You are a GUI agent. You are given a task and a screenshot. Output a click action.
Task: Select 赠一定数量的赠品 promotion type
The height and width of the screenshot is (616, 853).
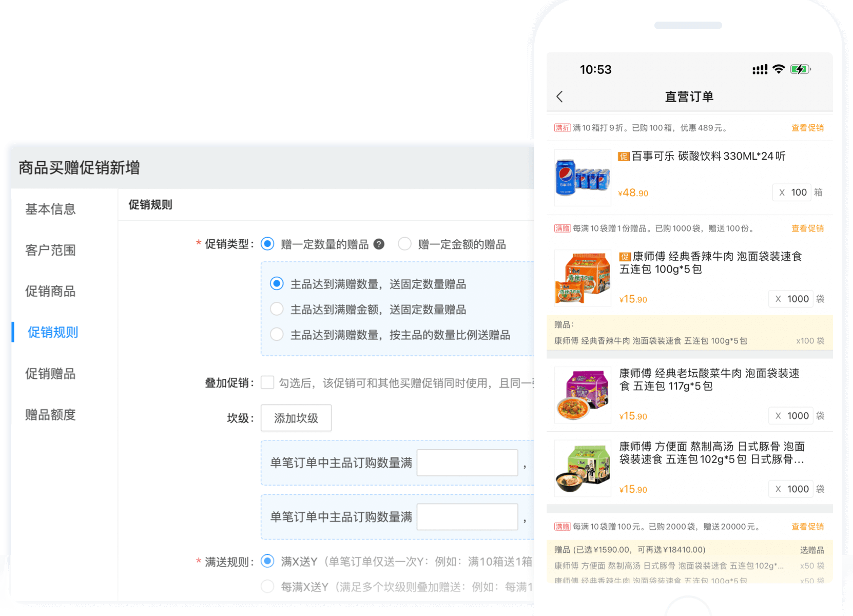click(267, 244)
